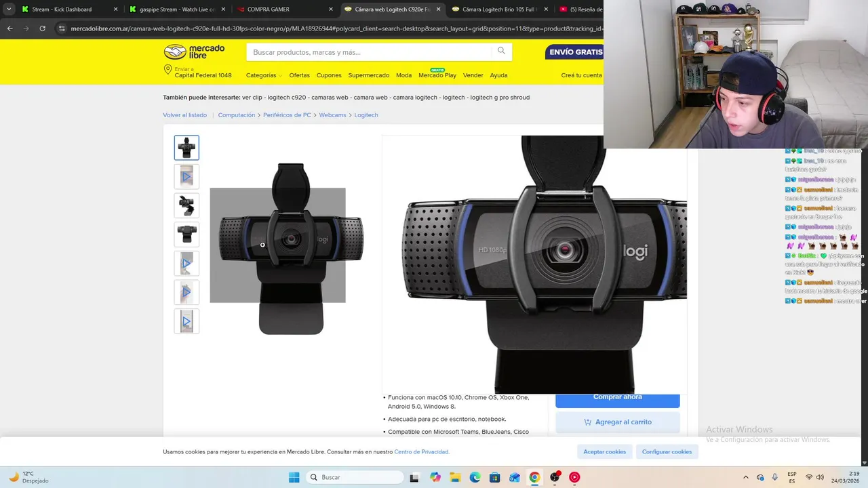
Task: Close the Stream - Kick Dashboard tab
Action: tap(115, 9)
